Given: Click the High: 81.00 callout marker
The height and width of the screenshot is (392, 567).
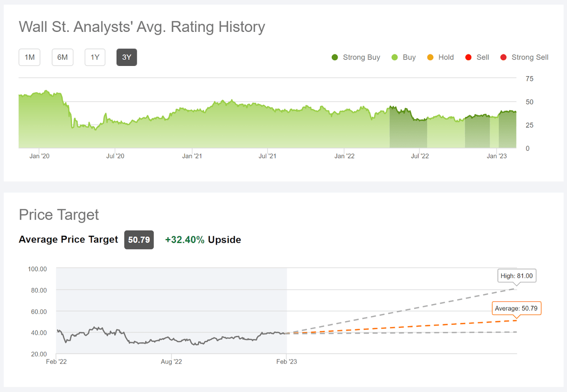Looking at the screenshot, I should click(x=517, y=275).
